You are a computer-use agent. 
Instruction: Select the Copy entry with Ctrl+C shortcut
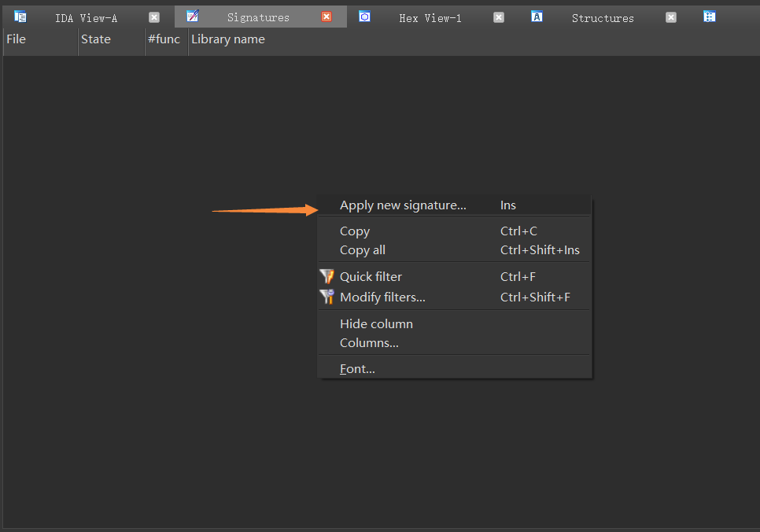pyautogui.click(x=355, y=231)
